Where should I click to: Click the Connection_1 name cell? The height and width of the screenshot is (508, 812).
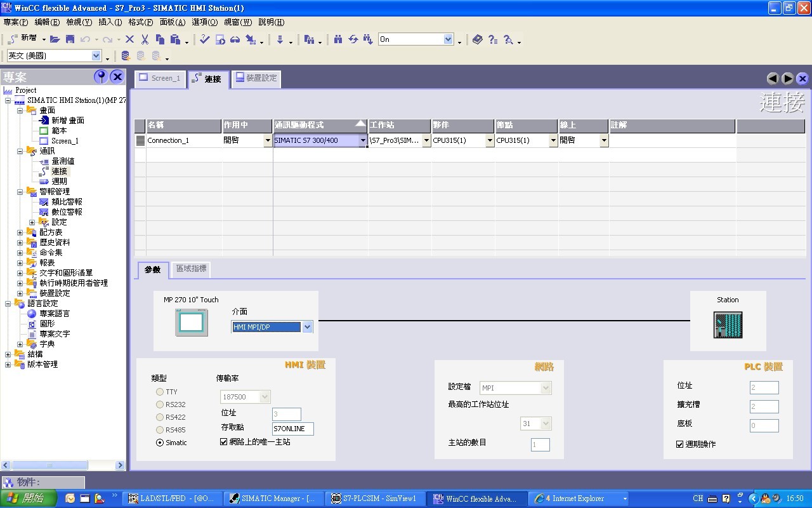coord(184,140)
